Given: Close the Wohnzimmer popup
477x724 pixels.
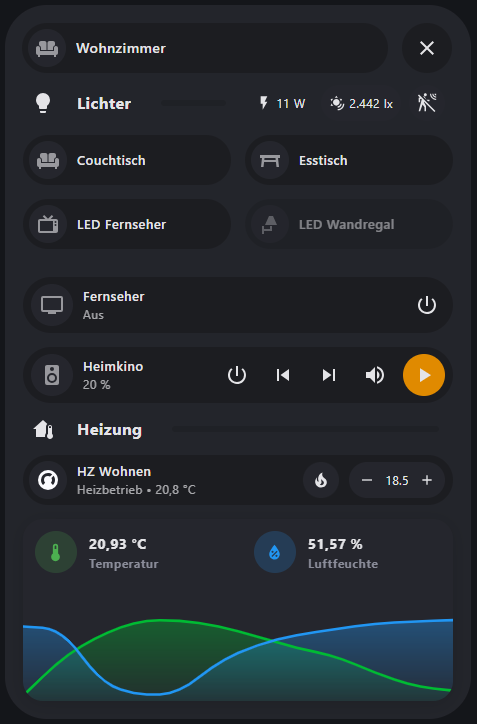Looking at the screenshot, I should [x=427, y=48].
